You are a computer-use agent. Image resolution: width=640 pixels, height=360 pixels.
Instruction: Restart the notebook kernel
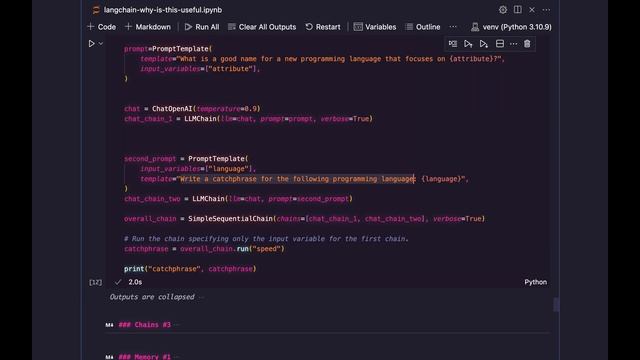323,27
